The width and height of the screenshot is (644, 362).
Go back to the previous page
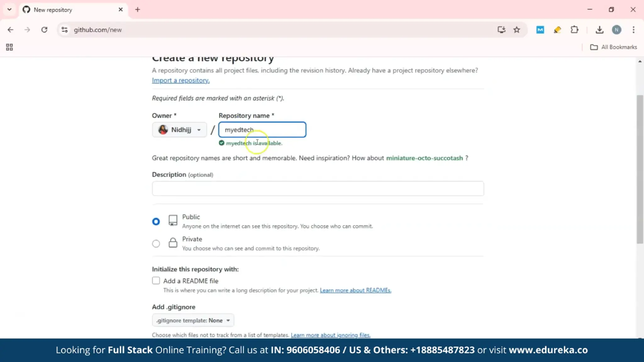[x=10, y=30]
